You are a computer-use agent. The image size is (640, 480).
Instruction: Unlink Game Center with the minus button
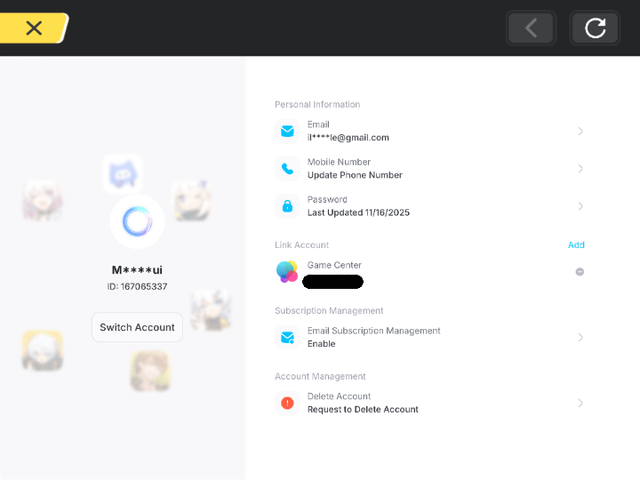[x=580, y=272]
